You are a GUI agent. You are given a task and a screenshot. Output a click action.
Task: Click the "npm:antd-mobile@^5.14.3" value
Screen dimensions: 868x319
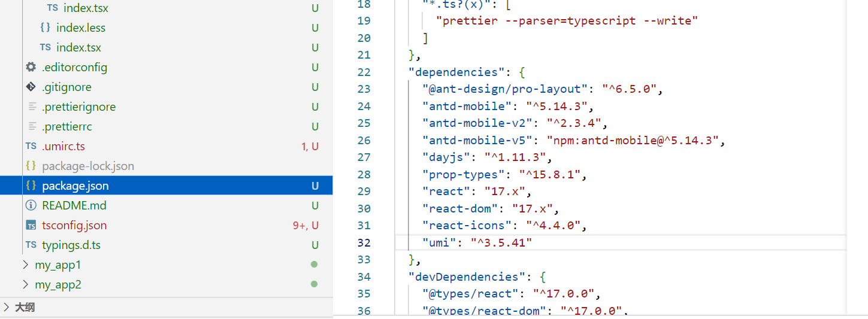click(633, 140)
